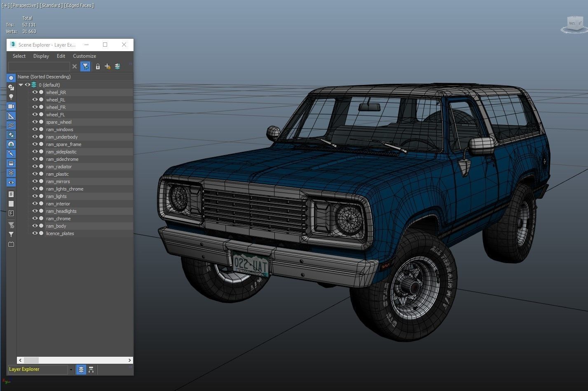Hide ram_interior using its eye icon
This screenshot has width=588, height=391.
pyautogui.click(x=35, y=204)
